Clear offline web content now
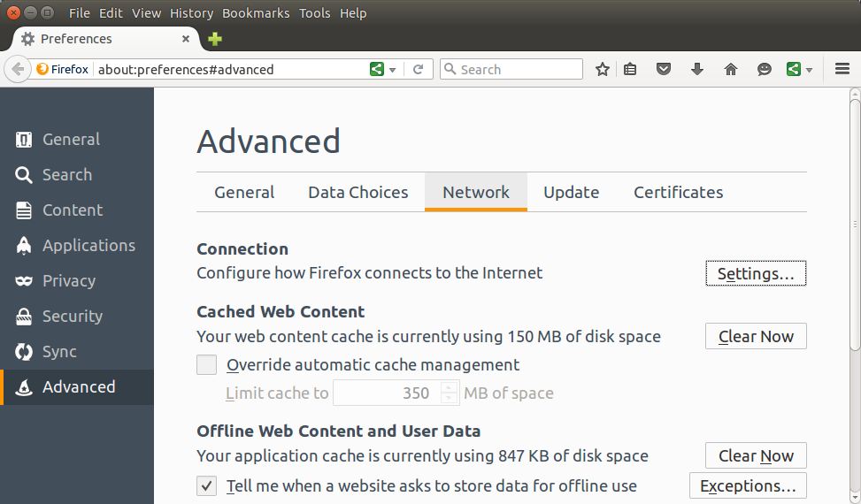Viewport: 861px width, 504px height. pyautogui.click(x=756, y=455)
